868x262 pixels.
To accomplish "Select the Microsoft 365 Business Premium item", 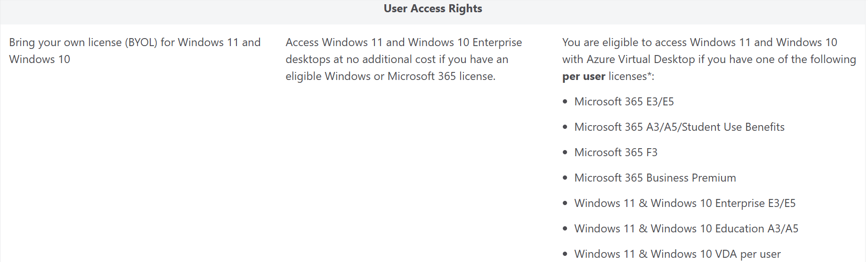I will point(655,178).
